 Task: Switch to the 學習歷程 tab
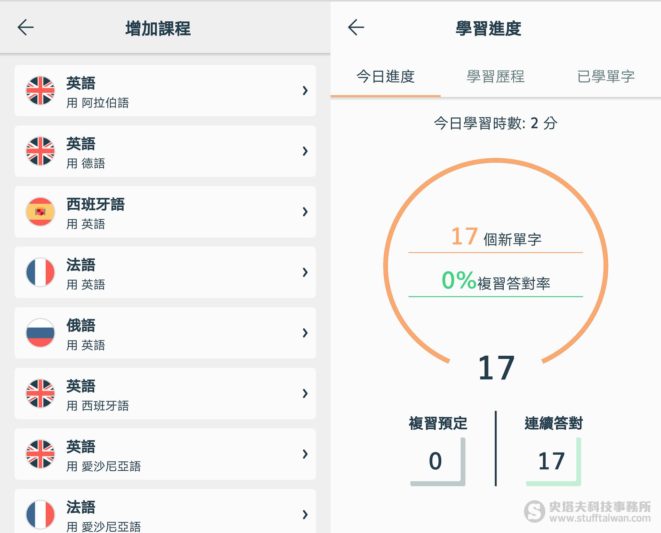496,77
